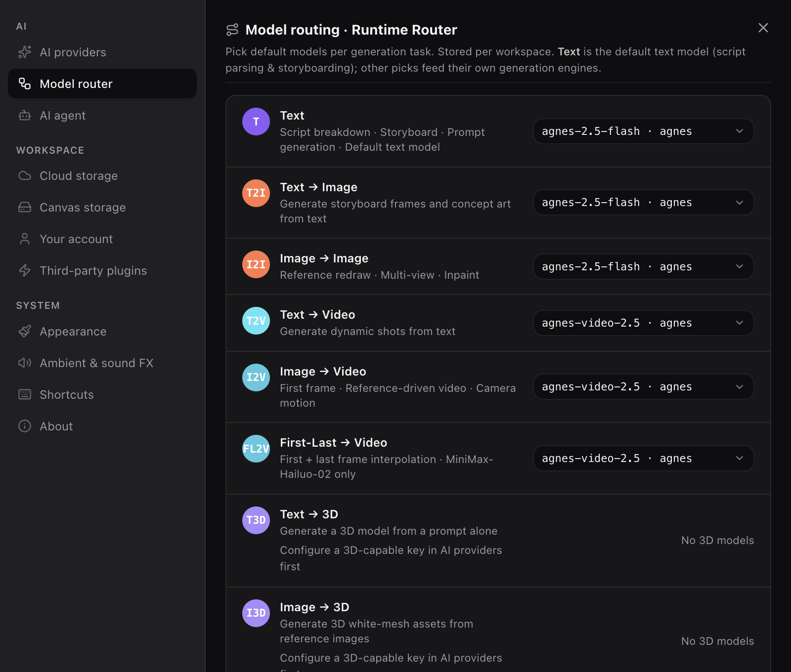Click the cyan T2V badge

click(256, 321)
